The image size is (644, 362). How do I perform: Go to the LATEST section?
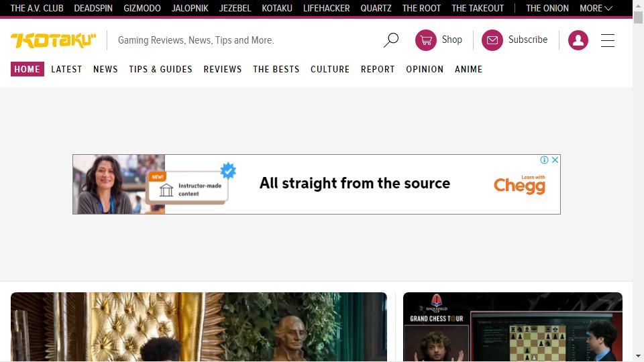pyautogui.click(x=66, y=69)
